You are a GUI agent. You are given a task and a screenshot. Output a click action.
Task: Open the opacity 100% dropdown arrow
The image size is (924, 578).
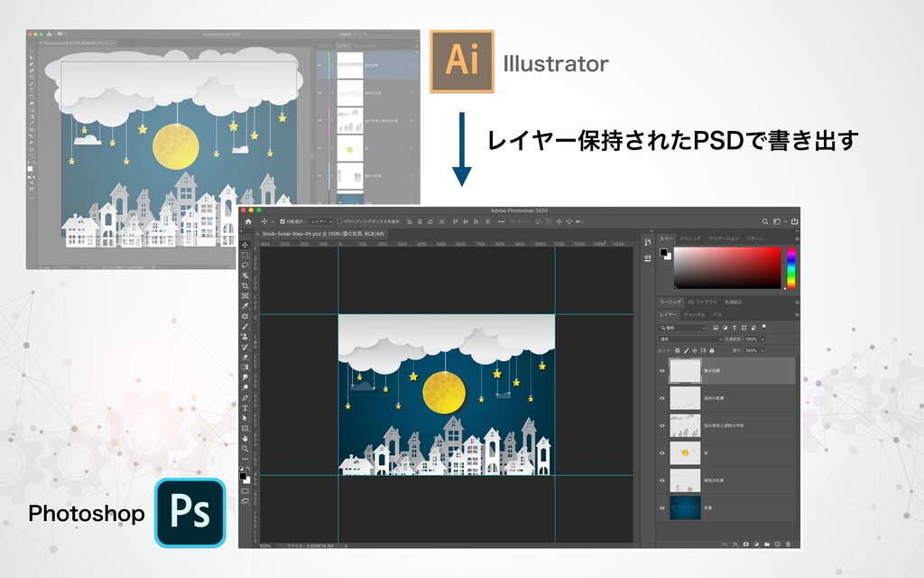coord(762,340)
